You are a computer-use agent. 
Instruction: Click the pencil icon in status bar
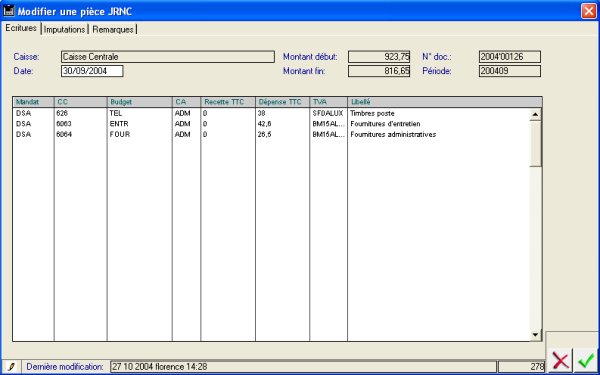tap(11, 367)
